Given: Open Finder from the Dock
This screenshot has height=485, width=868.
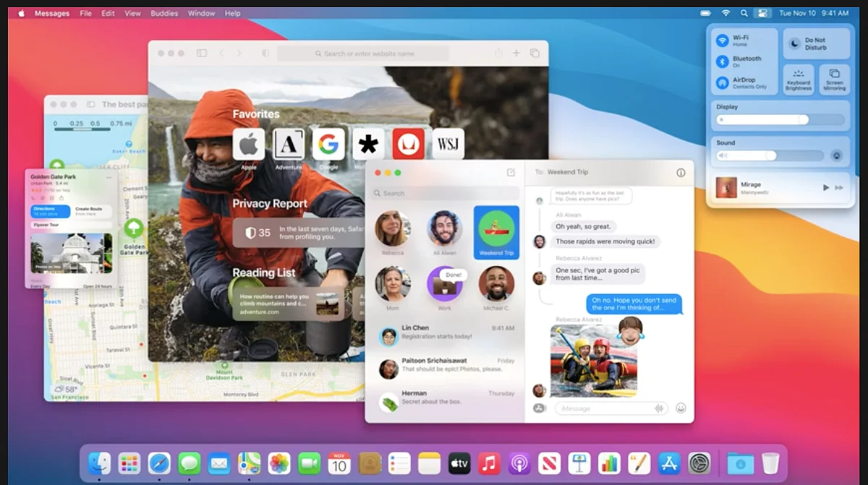Looking at the screenshot, I should [x=99, y=463].
